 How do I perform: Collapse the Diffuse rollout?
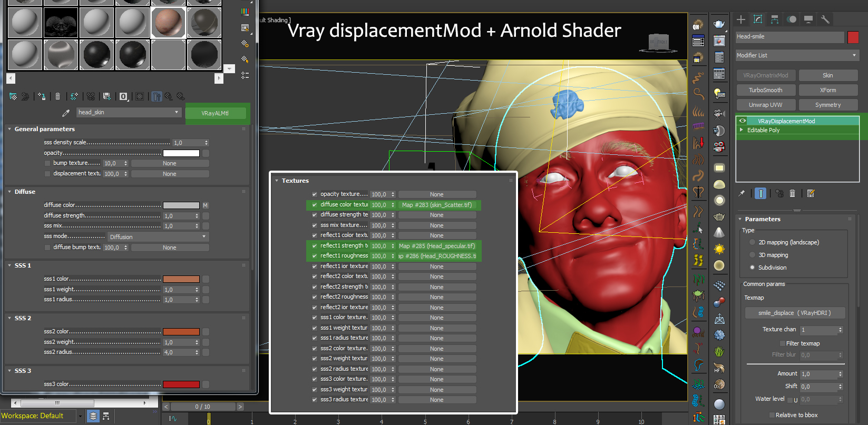pos(9,192)
